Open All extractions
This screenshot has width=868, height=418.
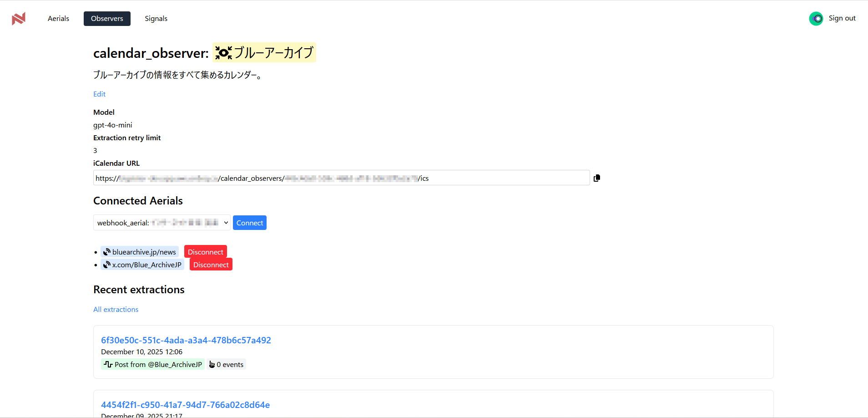[x=116, y=309]
